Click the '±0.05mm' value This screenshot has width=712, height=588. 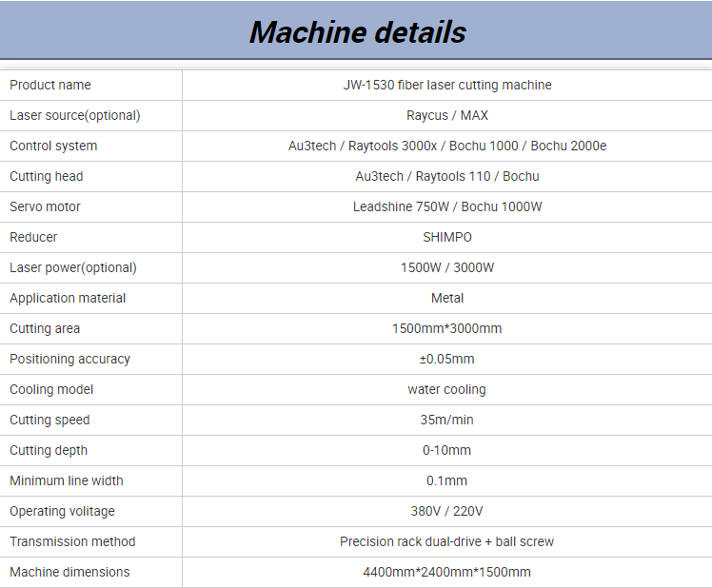[447, 359]
